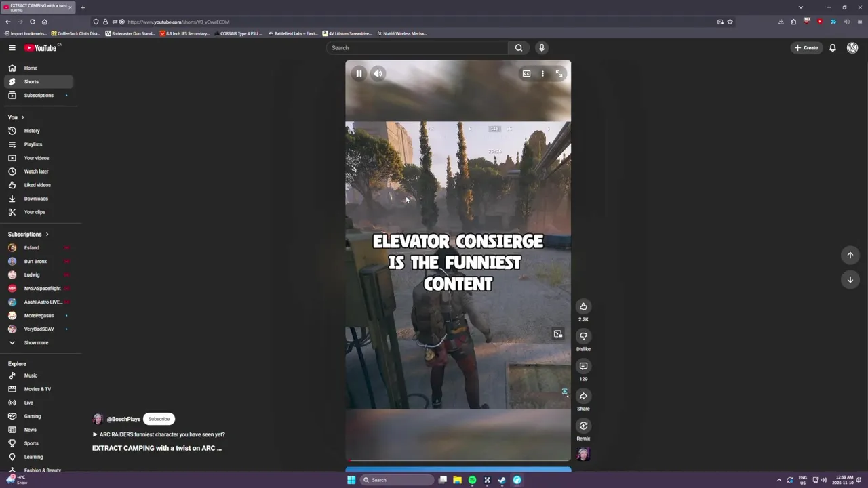
Task: Go to the next Short using down arrow
Action: [x=850, y=279]
